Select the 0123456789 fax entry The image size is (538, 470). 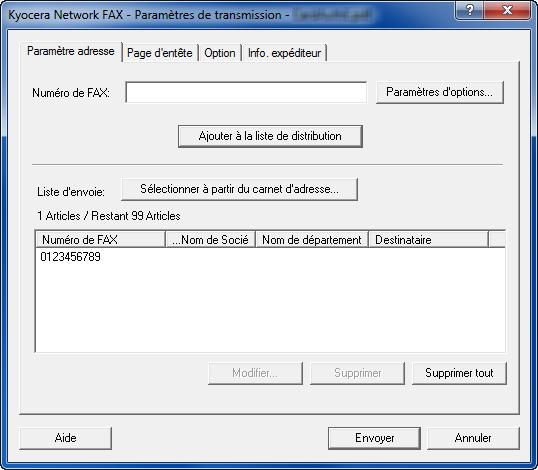click(x=70, y=257)
